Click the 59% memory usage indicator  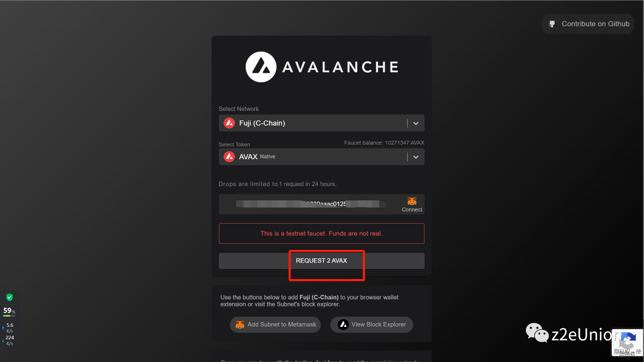(x=9, y=311)
